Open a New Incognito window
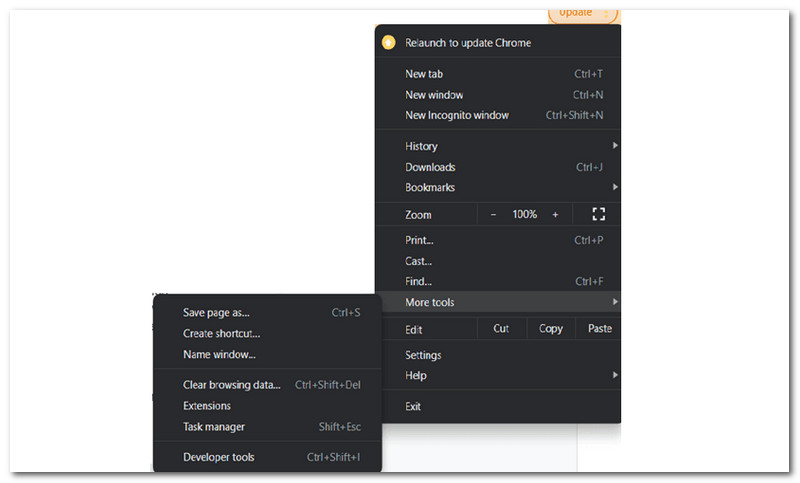The height and width of the screenshot is (483, 800). pos(456,115)
